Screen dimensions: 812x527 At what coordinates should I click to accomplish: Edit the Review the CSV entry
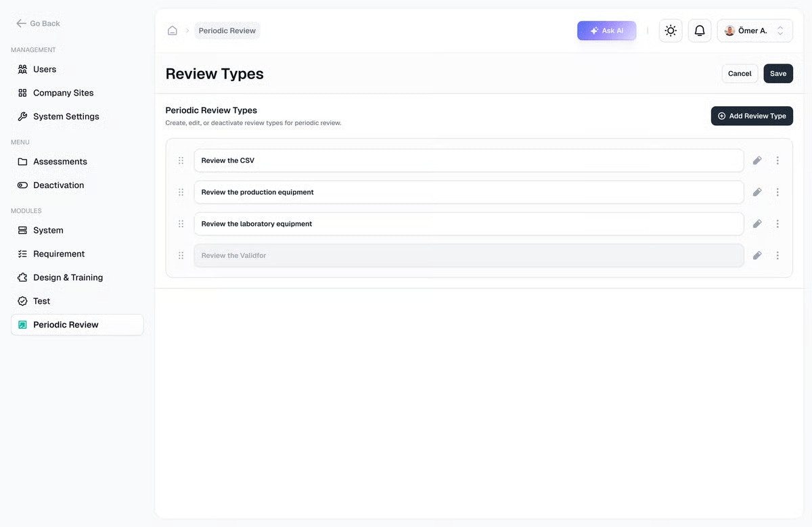pyautogui.click(x=757, y=160)
